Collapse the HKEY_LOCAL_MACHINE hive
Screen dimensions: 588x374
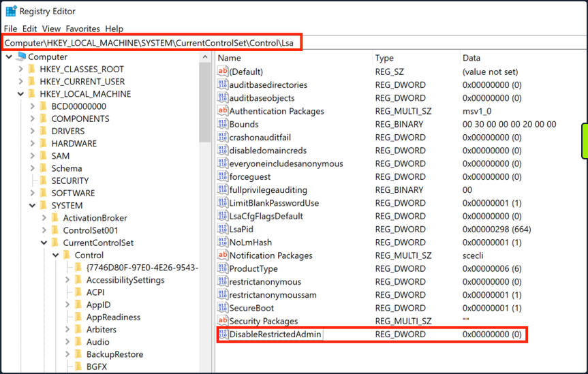20,94
